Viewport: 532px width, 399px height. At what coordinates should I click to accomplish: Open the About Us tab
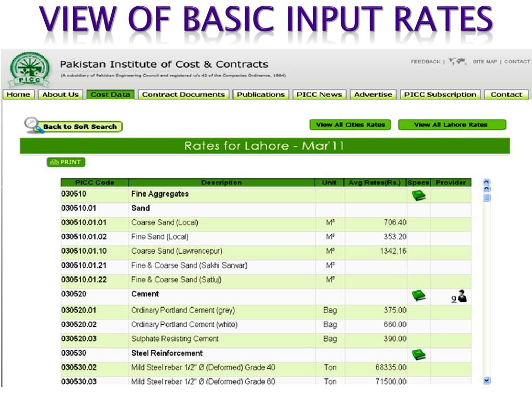[60, 95]
